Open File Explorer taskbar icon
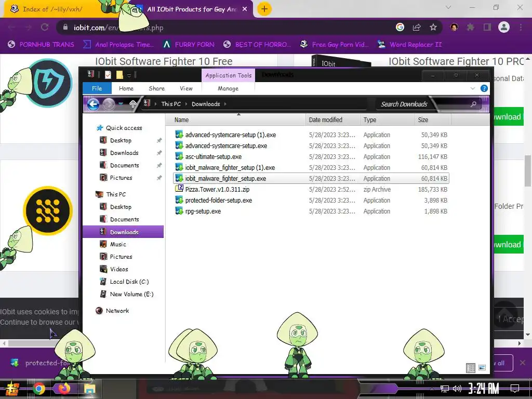 click(x=89, y=389)
